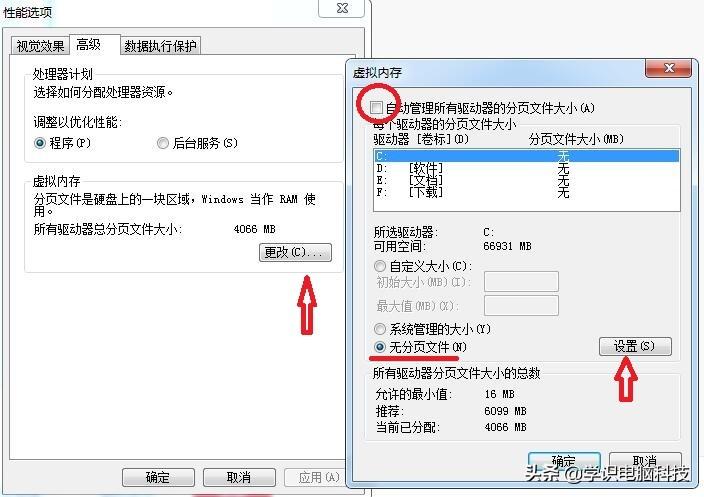Select drive C: in the drive list
This screenshot has height=497, width=704.
[527, 156]
